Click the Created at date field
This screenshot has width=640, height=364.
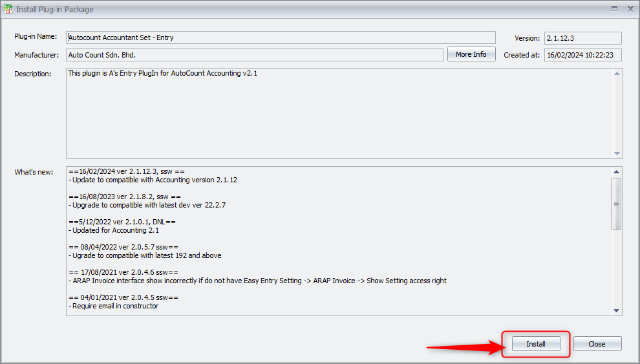coord(582,55)
